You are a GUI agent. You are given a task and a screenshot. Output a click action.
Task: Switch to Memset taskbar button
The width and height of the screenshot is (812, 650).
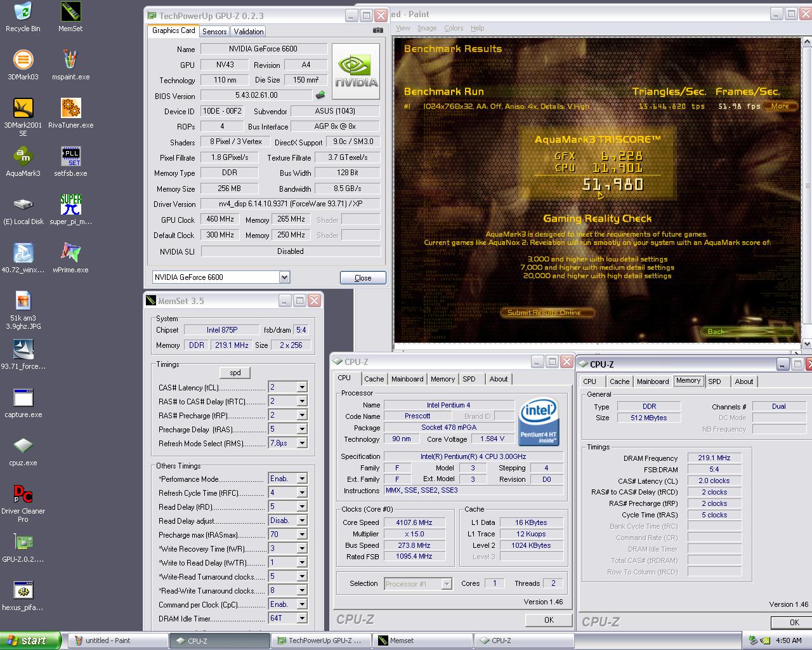click(422, 640)
